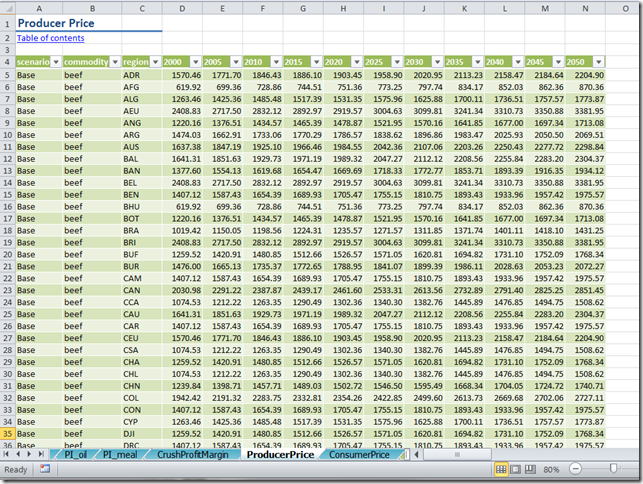The width and height of the screenshot is (643, 484).
Task: Click the Select All corner box
Action: [7, 8]
